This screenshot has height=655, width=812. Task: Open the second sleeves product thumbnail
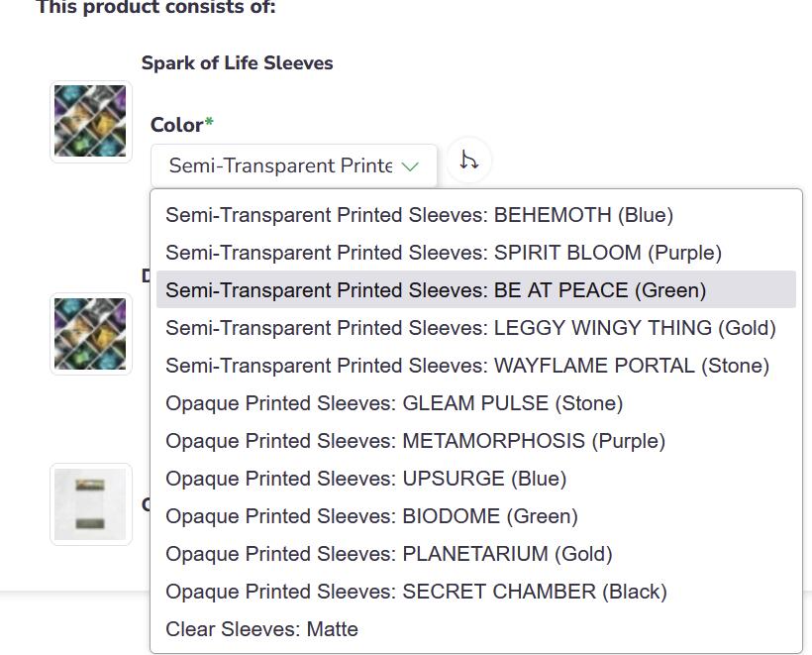tap(91, 334)
